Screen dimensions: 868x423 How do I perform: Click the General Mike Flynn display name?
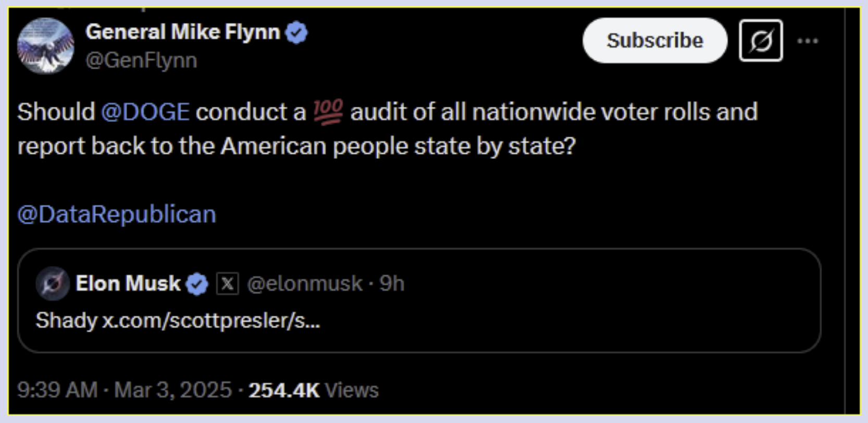click(x=183, y=32)
